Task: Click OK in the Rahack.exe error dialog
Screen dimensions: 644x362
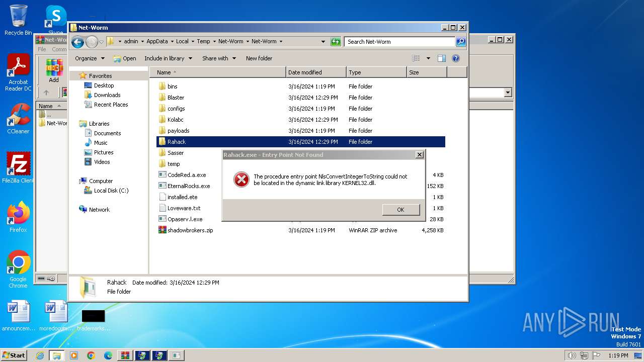Action: 400,210
